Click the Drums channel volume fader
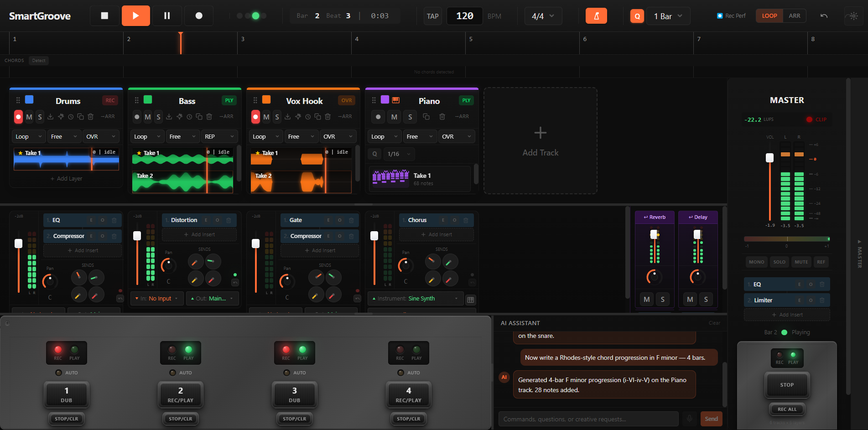 19,243
